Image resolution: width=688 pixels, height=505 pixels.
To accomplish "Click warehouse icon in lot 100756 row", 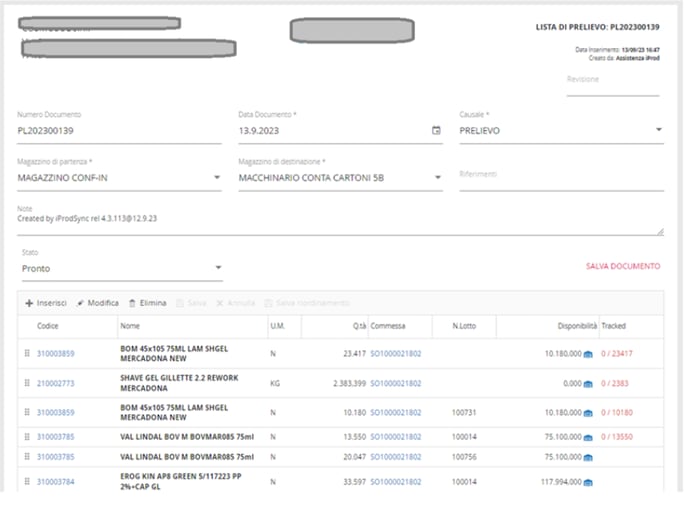I will click(x=588, y=458).
